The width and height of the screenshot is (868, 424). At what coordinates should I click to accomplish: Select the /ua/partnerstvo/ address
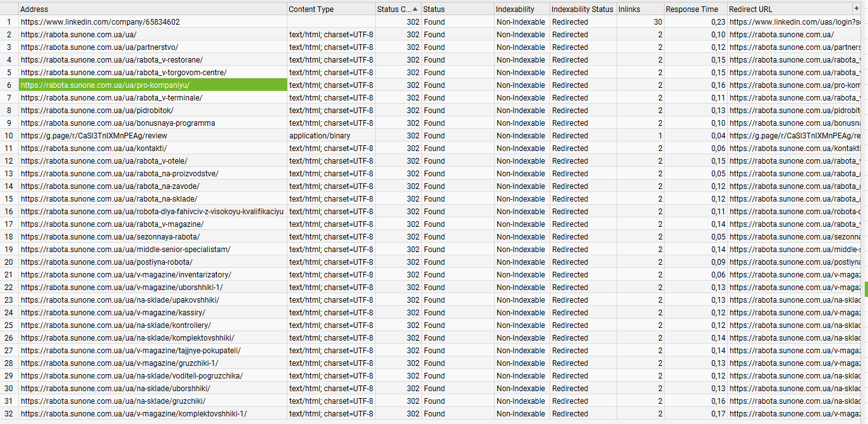tap(99, 47)
